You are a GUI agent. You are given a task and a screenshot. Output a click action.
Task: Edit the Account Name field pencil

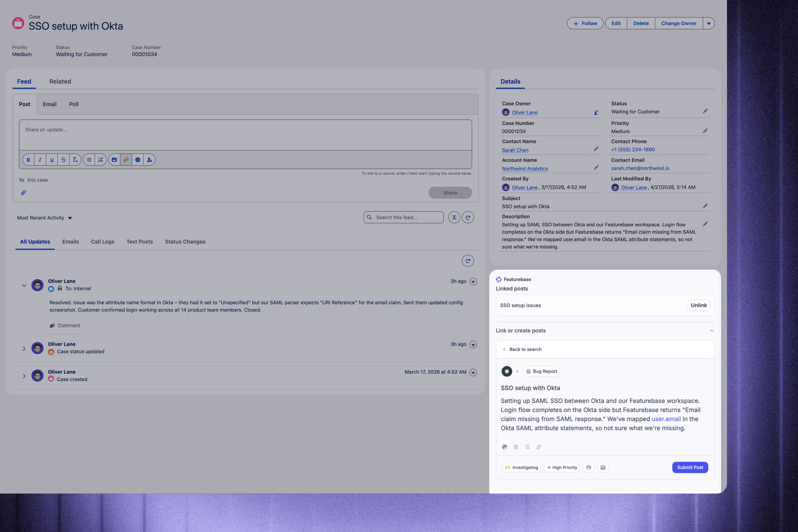(596, 168)
